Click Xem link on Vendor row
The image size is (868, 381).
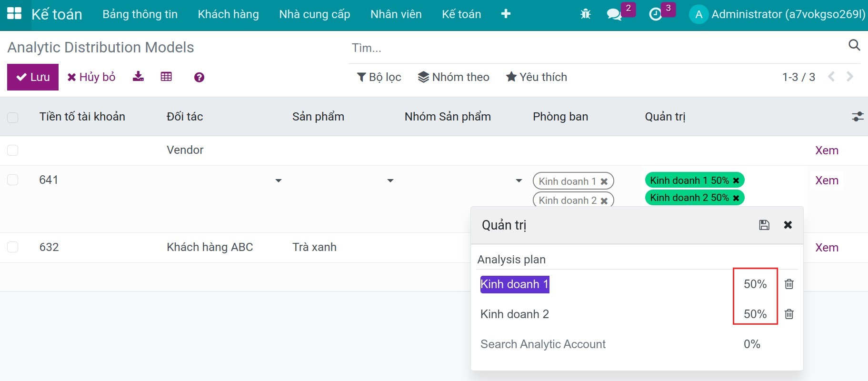[827, 150]
